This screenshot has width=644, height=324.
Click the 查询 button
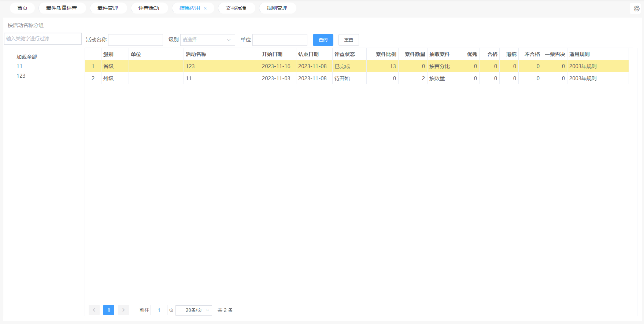pos(323,40)
